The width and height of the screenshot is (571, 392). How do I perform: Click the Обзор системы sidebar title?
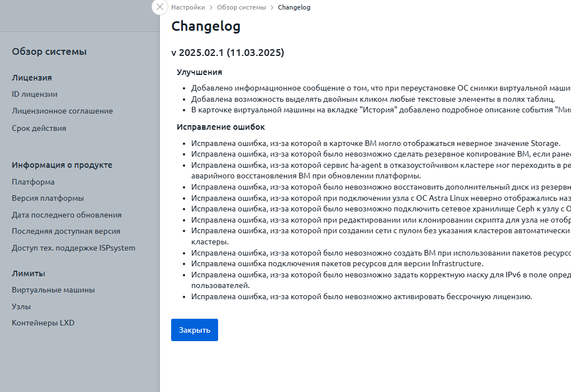pos(49,51)
